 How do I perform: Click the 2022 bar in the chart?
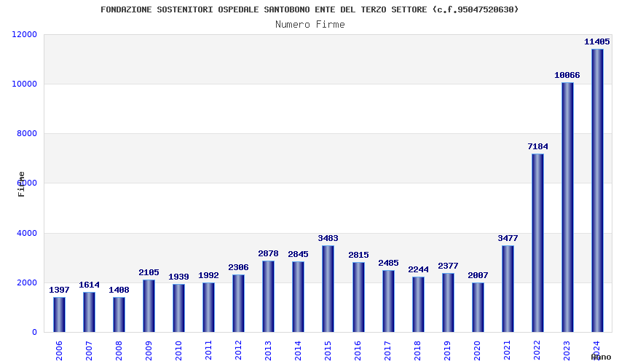(537, 243)
